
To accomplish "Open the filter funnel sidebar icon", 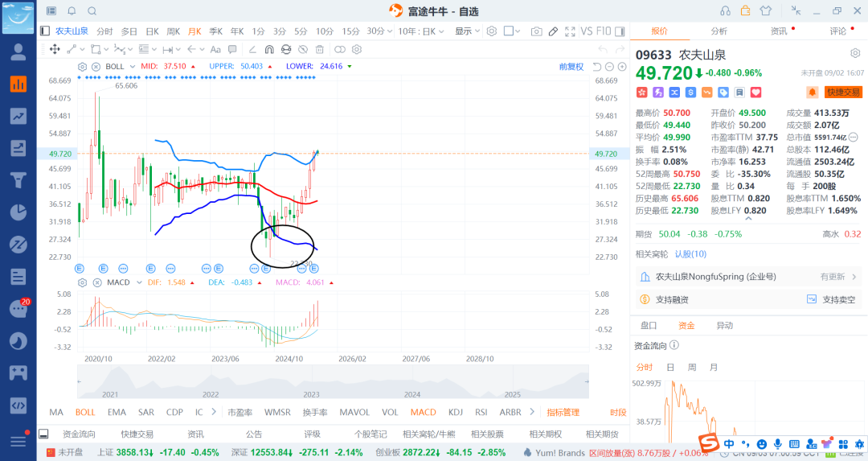I will point(18,180).
